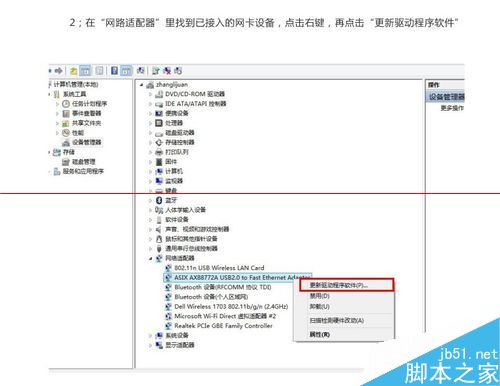Click the 系统设备 icon
The image size is (500, 386).
[159, 336]
